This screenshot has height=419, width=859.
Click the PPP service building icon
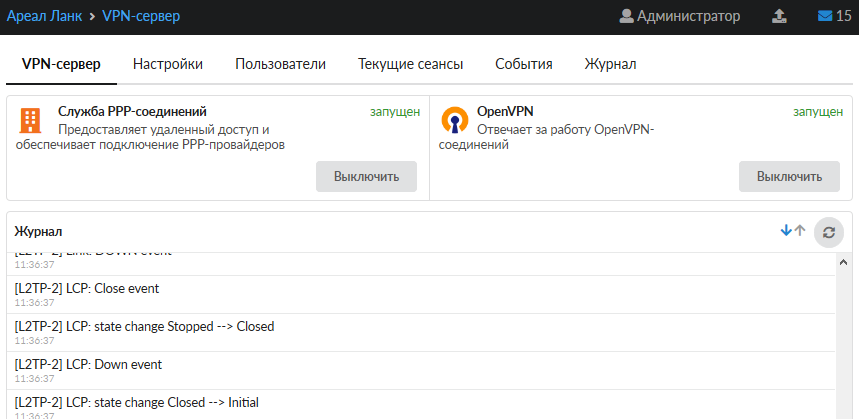click(31, 120)
